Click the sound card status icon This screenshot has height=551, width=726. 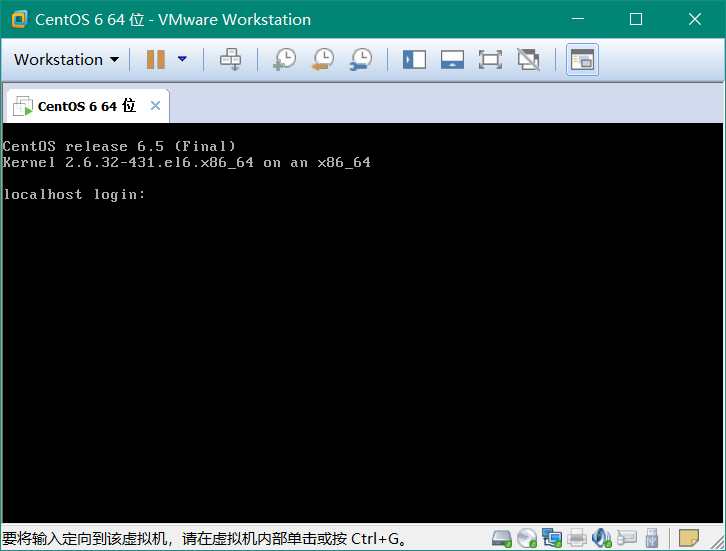(601, 538)
